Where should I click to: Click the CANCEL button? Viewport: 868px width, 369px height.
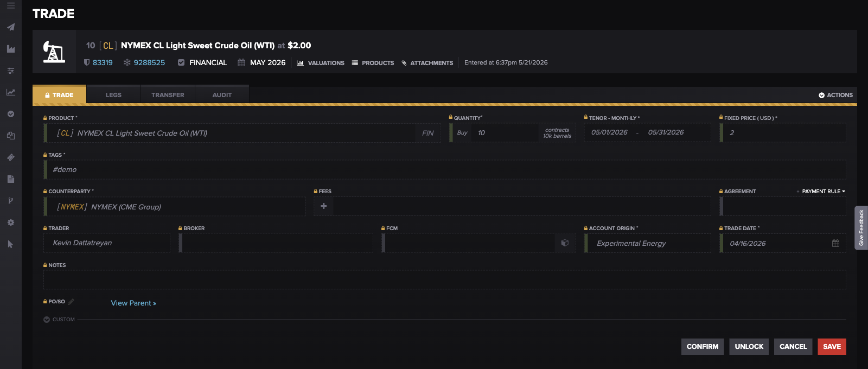pos(793,347)
